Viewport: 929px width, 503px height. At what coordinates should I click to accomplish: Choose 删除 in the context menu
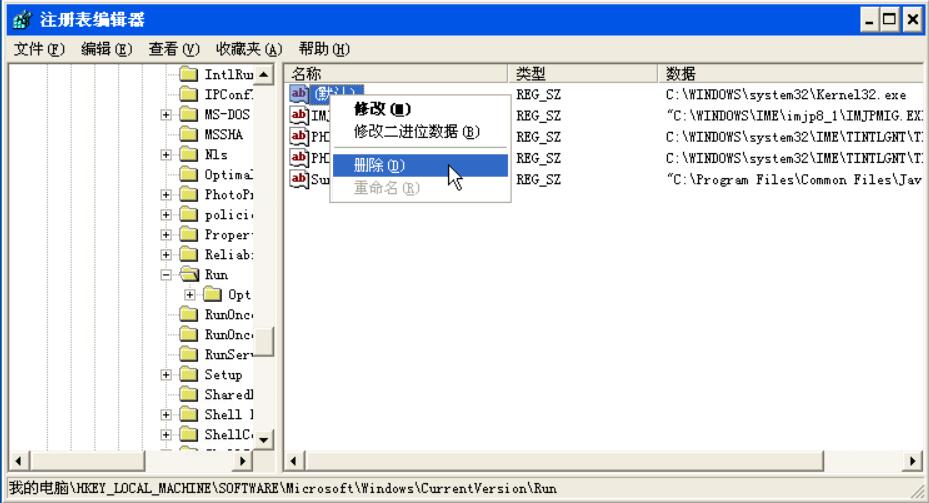point(420,165)
